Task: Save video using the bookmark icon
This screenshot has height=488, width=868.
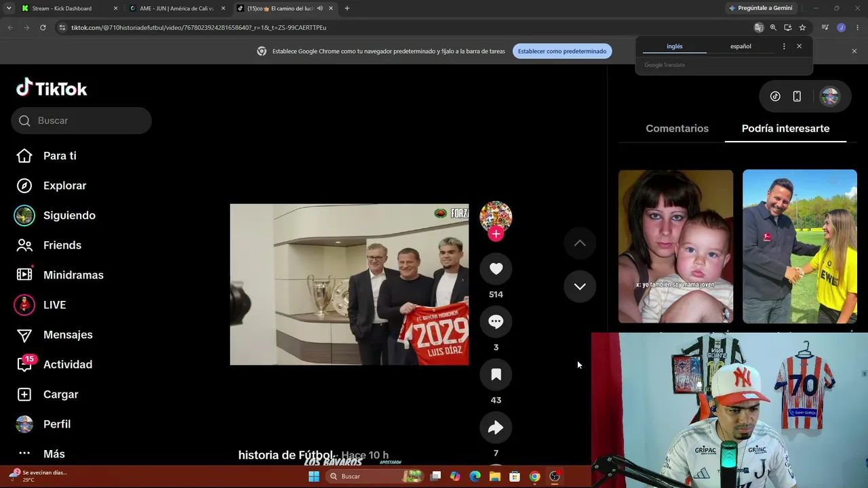Action: pos(496,374)
